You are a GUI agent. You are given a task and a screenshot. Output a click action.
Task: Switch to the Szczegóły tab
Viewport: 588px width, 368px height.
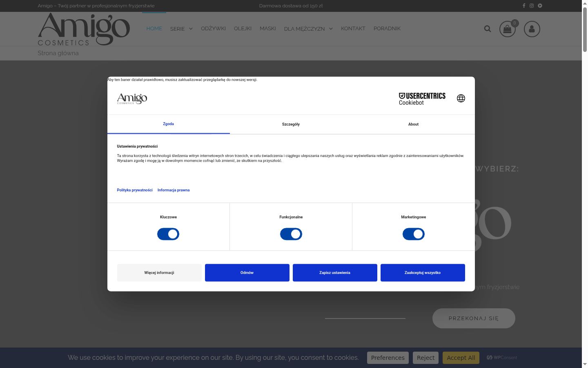click(291, 124)
